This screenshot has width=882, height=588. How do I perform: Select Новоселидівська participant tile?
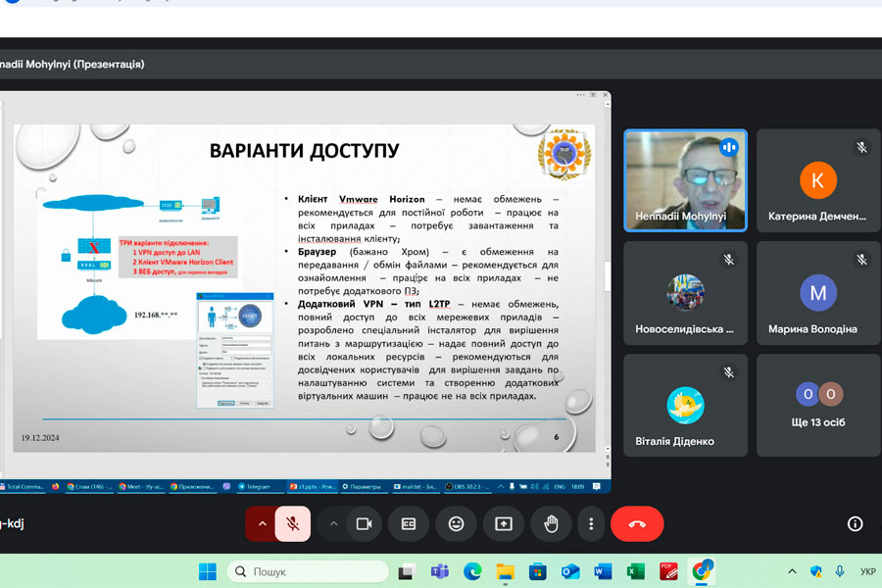(685, 293)
